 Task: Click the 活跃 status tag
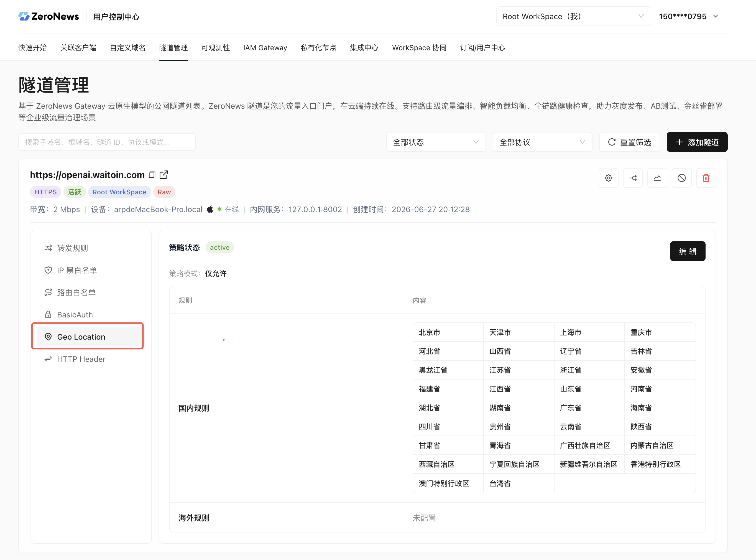(75, 192)
